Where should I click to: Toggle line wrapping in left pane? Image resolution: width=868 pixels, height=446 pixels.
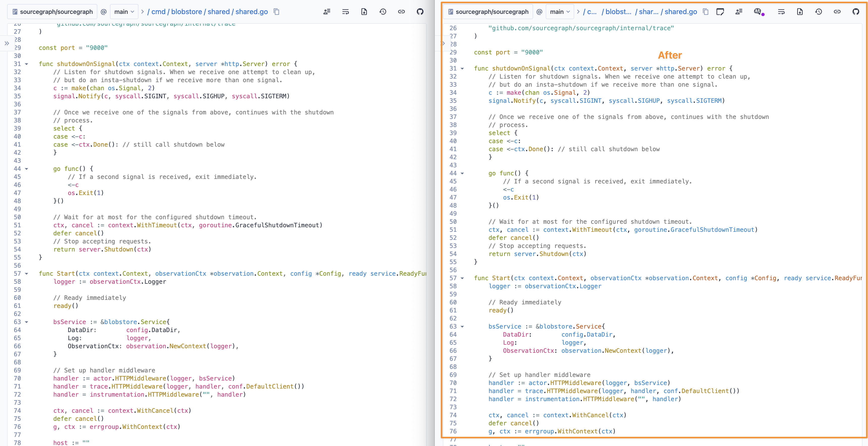(x=345, y=12)
